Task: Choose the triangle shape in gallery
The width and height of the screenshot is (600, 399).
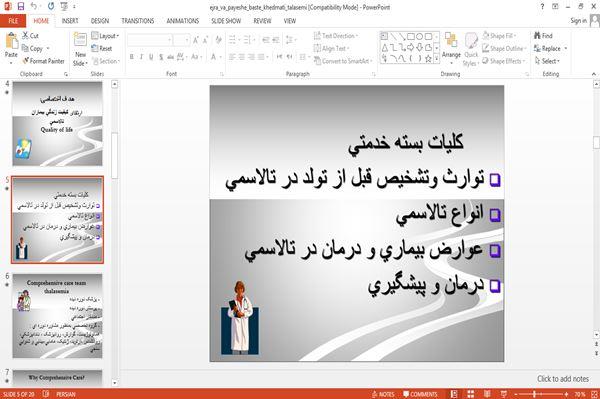Action: tap(385, 47)
